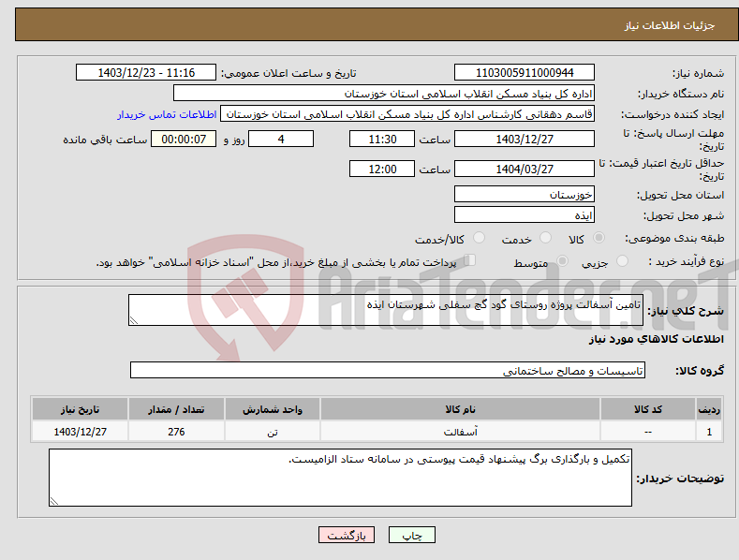
Task: Click the deadline hour field 11:30
Action: [382, 139]
